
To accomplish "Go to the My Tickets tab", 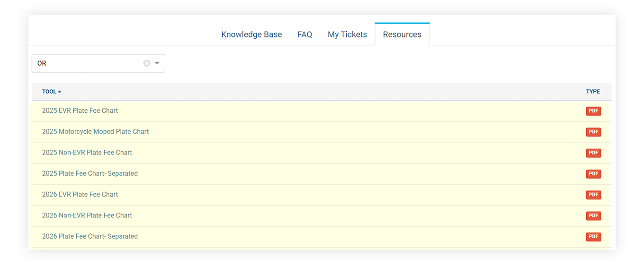I will pos(347,35).
